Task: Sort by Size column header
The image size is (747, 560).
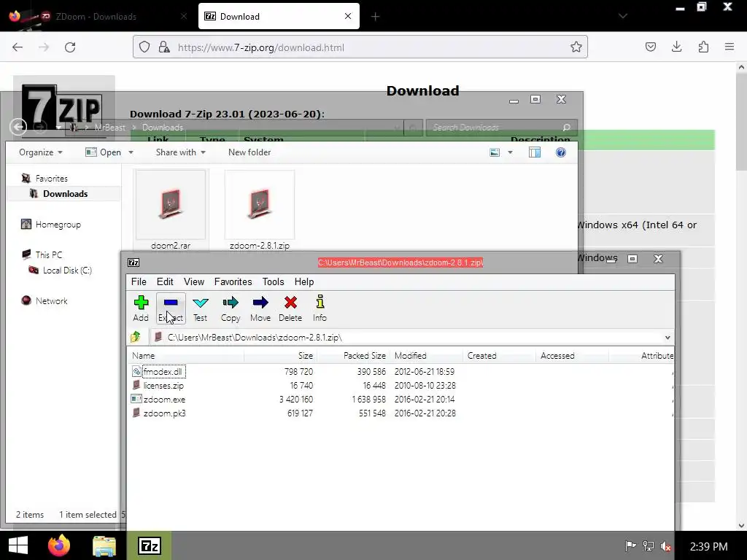Action: tap(280, 356)
